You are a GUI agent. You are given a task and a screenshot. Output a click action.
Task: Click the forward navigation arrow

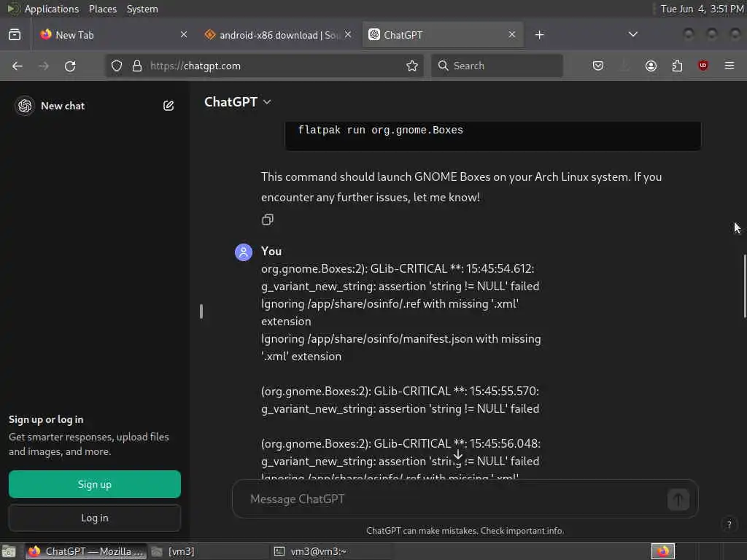coord(44,66)
